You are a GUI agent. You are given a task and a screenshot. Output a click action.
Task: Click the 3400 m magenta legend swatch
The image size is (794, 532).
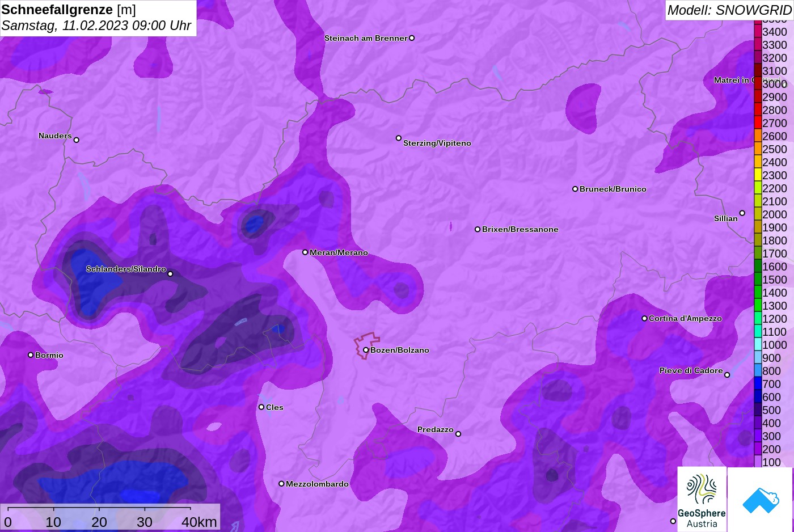click(758, 31)
